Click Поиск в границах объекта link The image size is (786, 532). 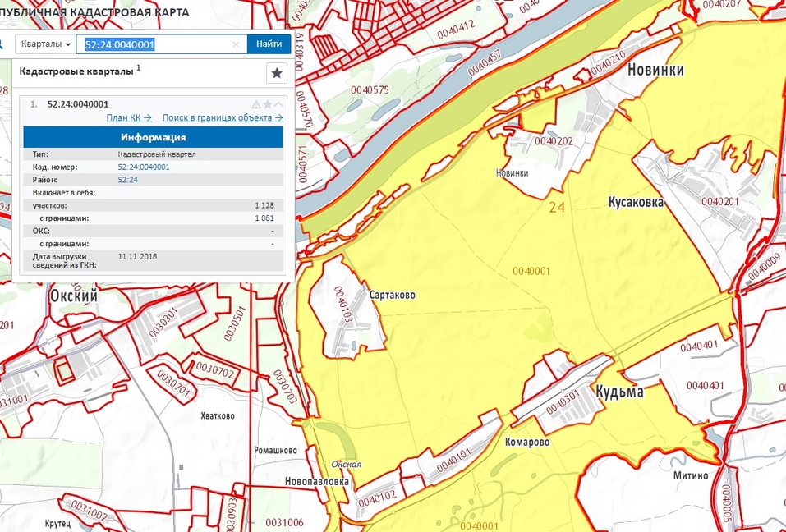click(x=222, y=117)
